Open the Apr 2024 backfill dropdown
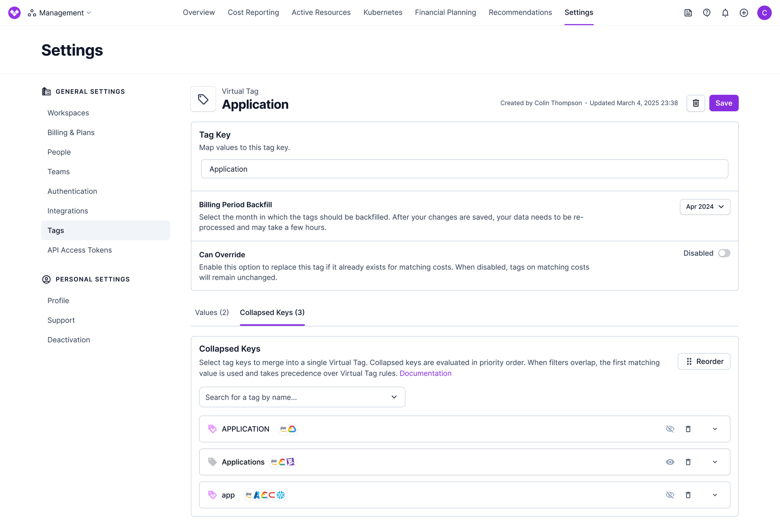 point(704,207)
